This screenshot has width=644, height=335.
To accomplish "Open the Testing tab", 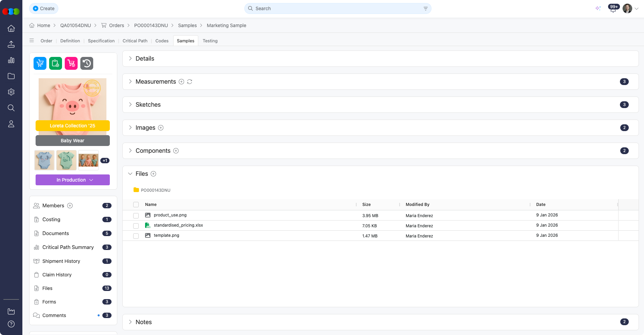I will (210, 41).
